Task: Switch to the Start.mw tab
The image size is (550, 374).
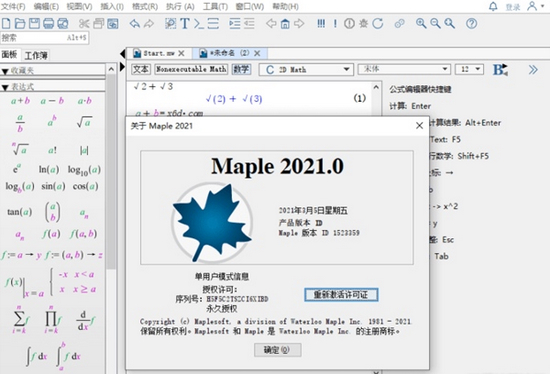Action: click(x=159, y=53)
